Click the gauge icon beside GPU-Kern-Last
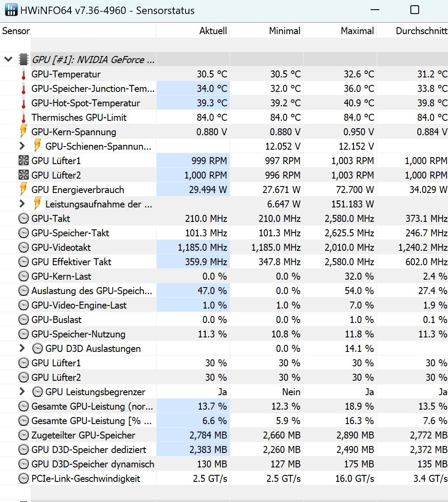The height and width of the screenshot is (502, 448). (23, 276)
